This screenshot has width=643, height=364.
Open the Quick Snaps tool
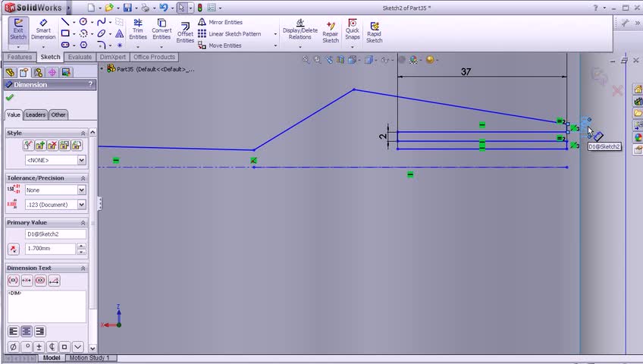click(353, 29)
